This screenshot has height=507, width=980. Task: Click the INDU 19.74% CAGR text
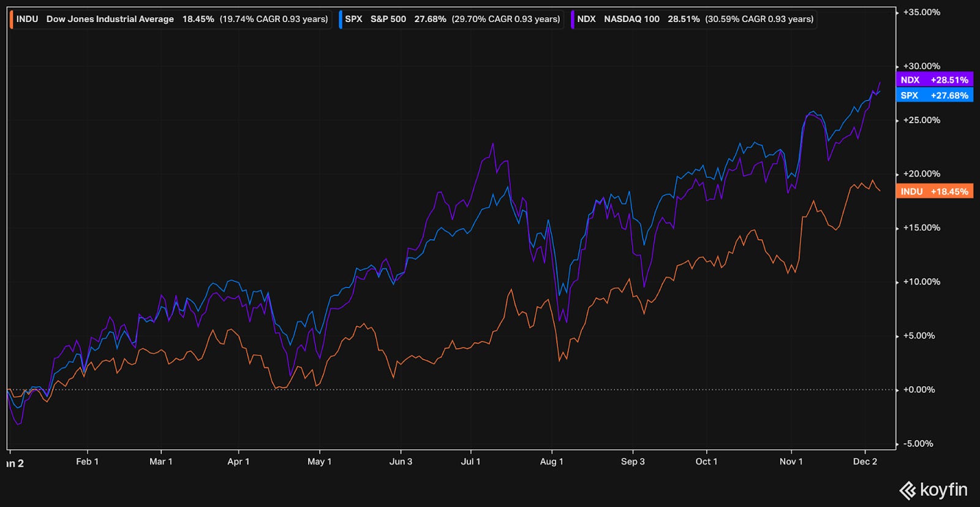point(274,19)
